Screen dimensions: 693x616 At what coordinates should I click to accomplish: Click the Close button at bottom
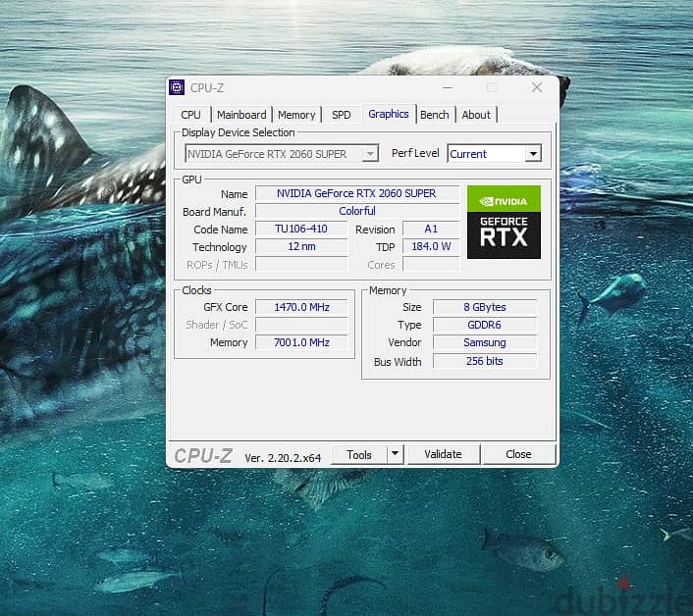pos(518,454)
